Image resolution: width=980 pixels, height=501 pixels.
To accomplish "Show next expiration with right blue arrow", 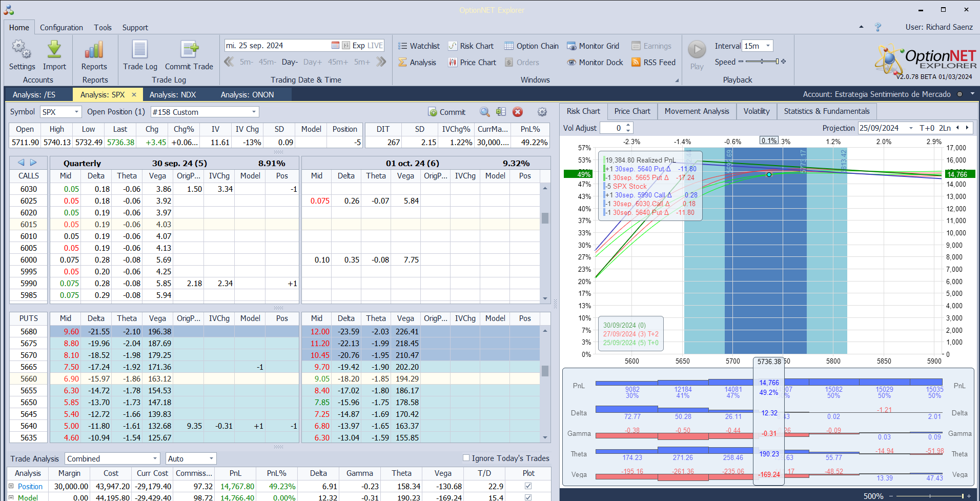I will tap(33, 163).
